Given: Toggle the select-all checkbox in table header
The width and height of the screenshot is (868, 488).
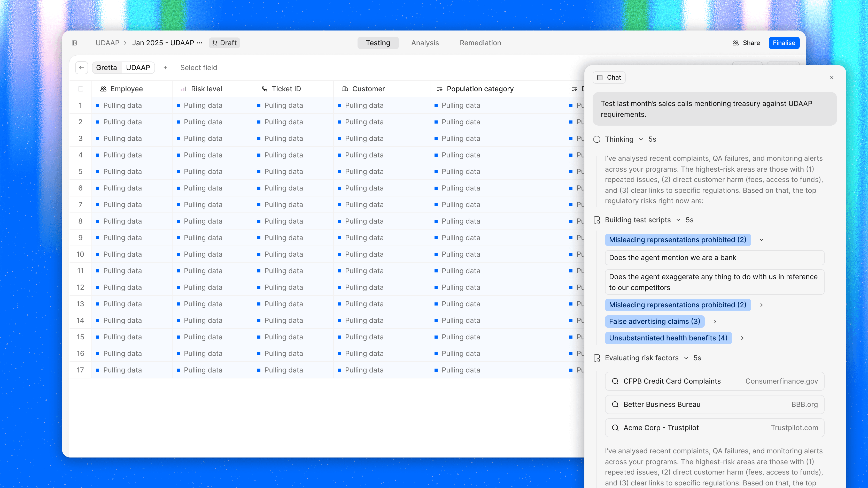Looking at the screenshot, I should click(x=81, y=89).
